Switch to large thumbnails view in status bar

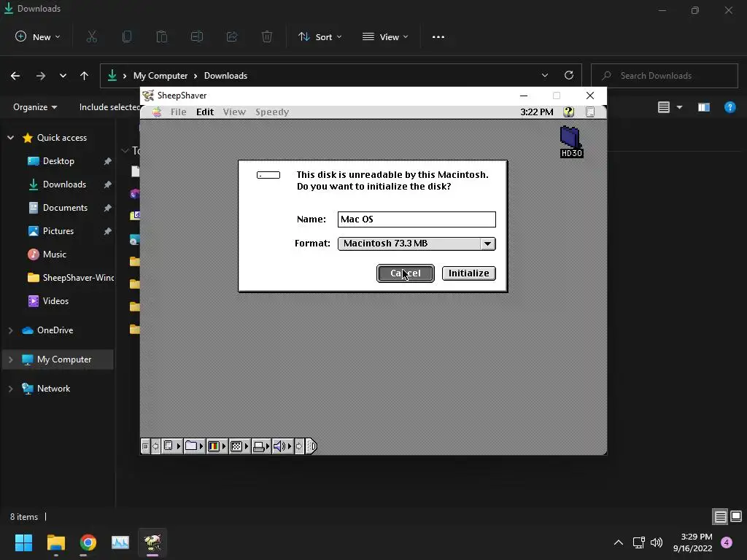pos(736,516)
